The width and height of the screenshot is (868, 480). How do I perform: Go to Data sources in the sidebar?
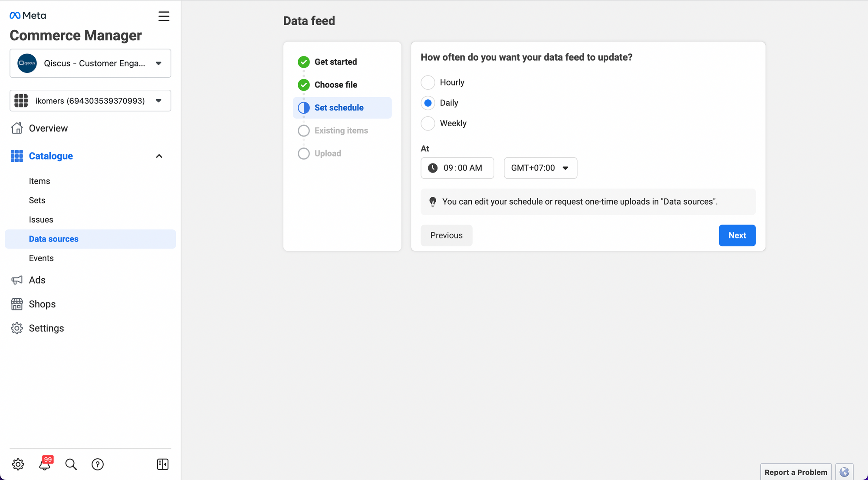tap(54, 239)
